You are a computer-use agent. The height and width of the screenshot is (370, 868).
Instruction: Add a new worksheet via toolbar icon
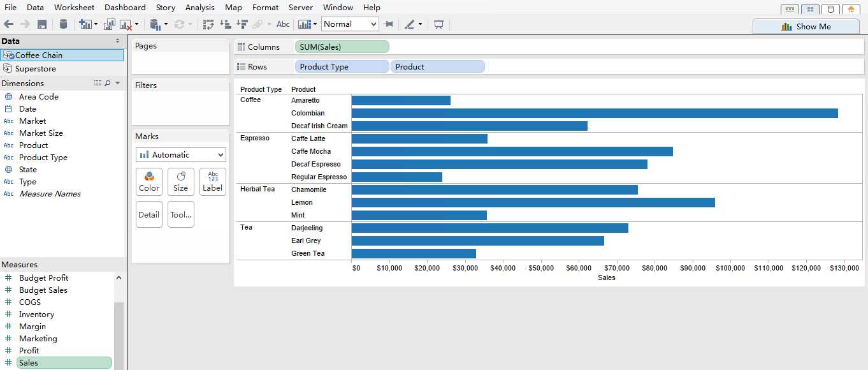pos(85,24)
